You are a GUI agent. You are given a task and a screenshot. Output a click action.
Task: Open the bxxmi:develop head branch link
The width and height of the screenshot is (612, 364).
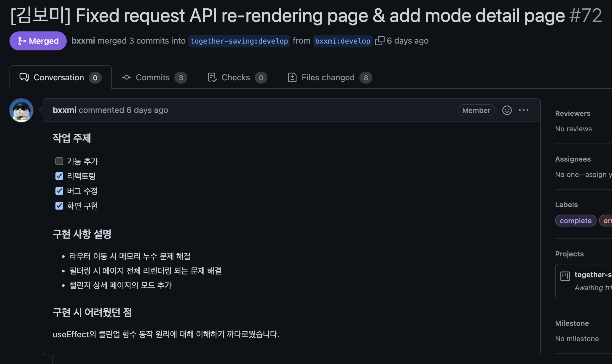pyautogui.click(x=342, y=41)
